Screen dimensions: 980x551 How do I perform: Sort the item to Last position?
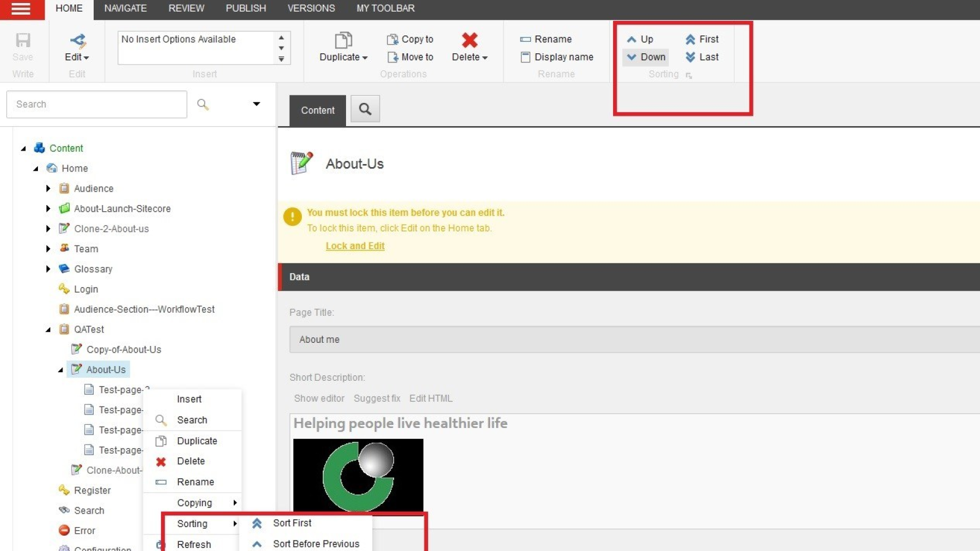pos(703,57)
